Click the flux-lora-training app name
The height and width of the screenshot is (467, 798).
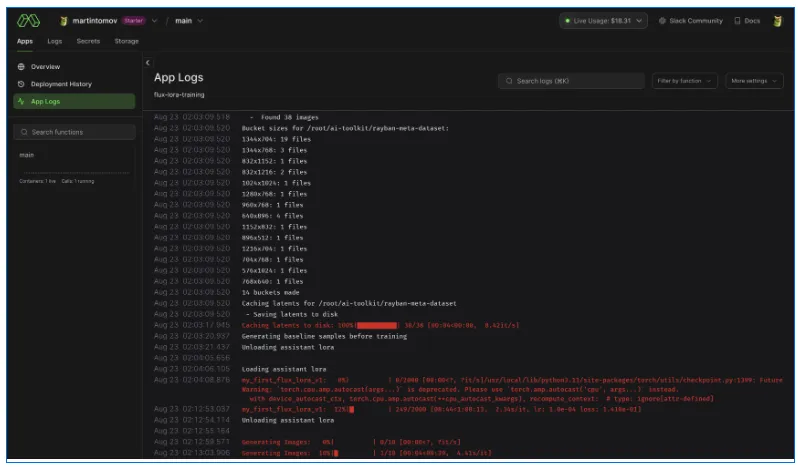(179, 95)
